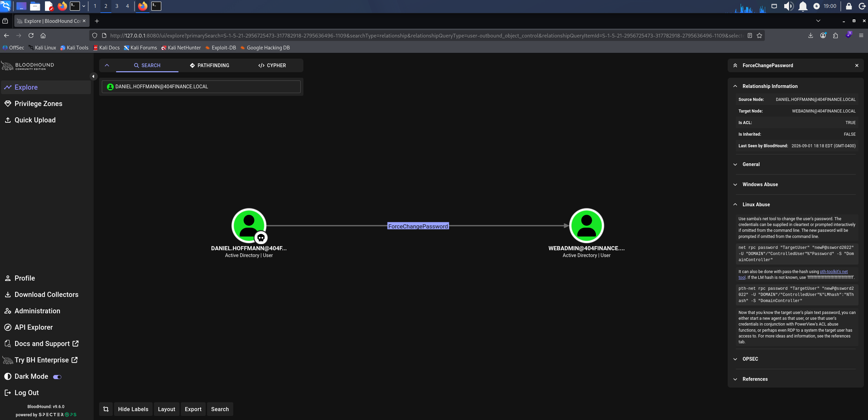868x420 pixels.
Task: Collapse all sections in ForceChangePassword header
Action: coord(735,65)
